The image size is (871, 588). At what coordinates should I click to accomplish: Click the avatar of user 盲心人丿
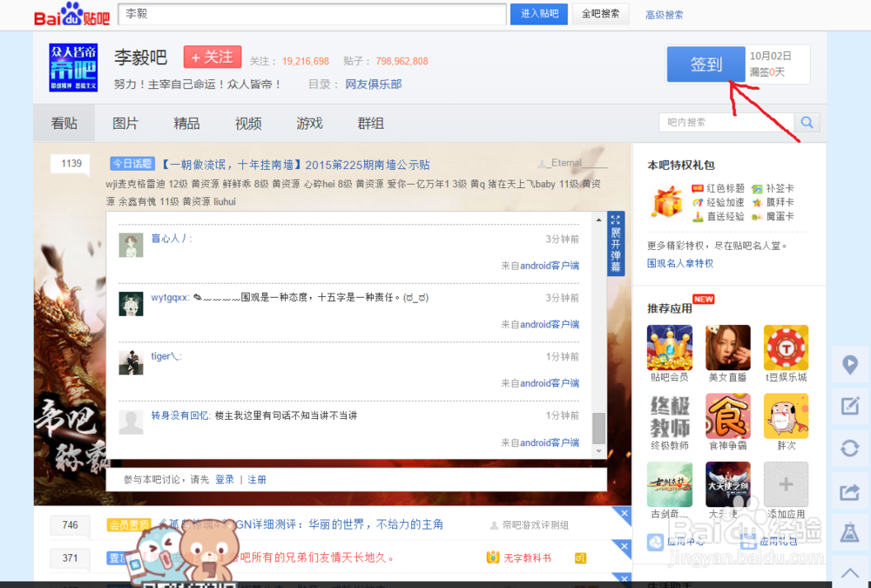(132, 245)
